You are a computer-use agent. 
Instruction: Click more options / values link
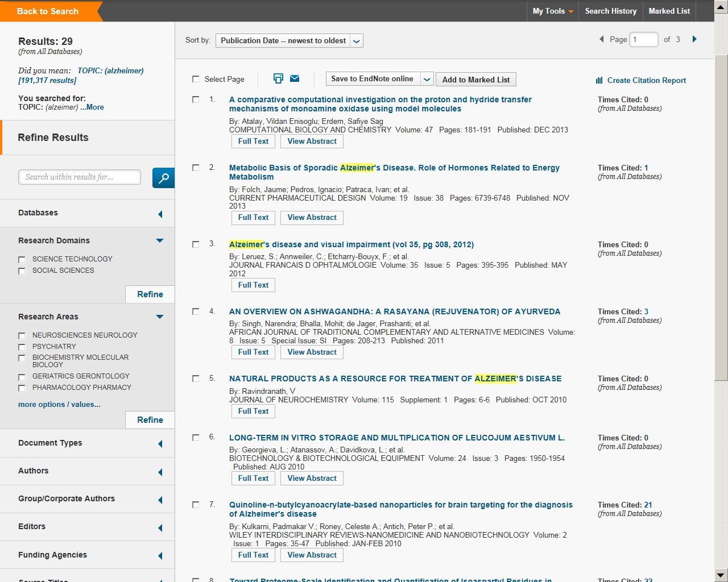pos(59,405)
